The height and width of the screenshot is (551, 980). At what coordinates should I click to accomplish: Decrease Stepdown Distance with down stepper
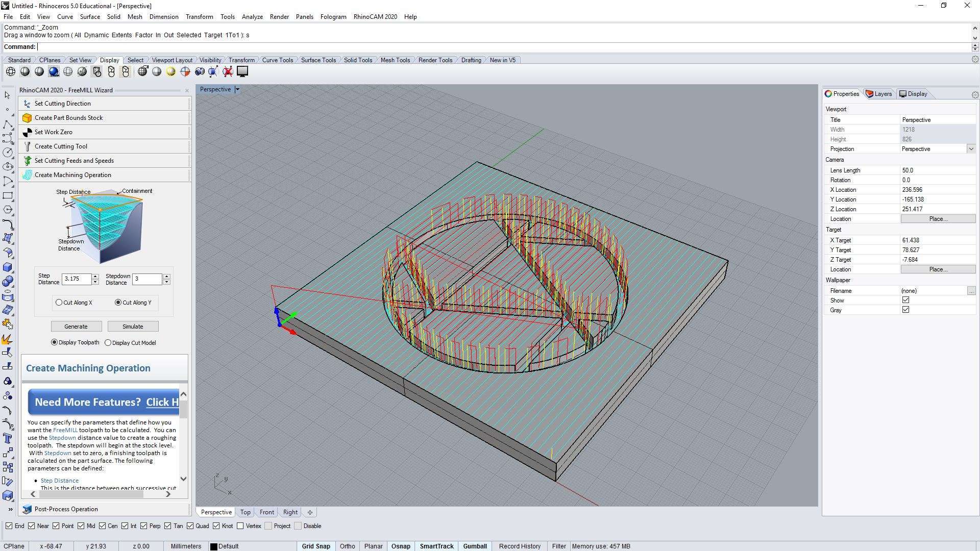click(166, 282)
